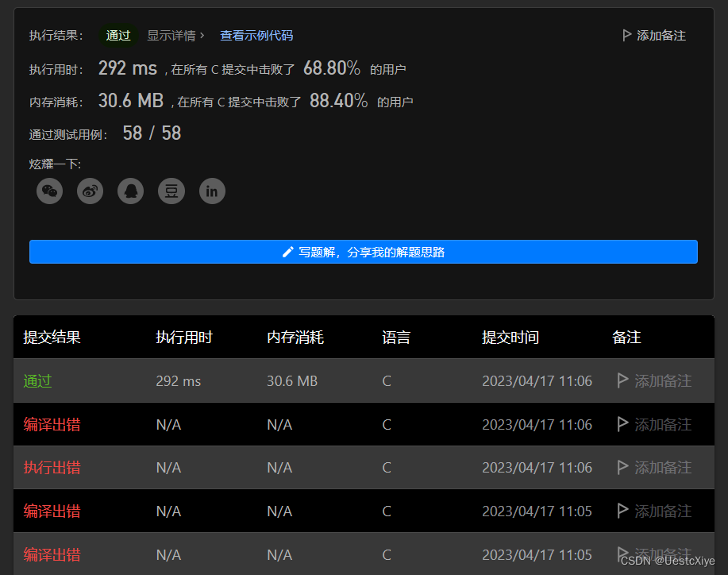728x575 pixels.
Task: Click 备注 column header
Action: coord(626,338)
